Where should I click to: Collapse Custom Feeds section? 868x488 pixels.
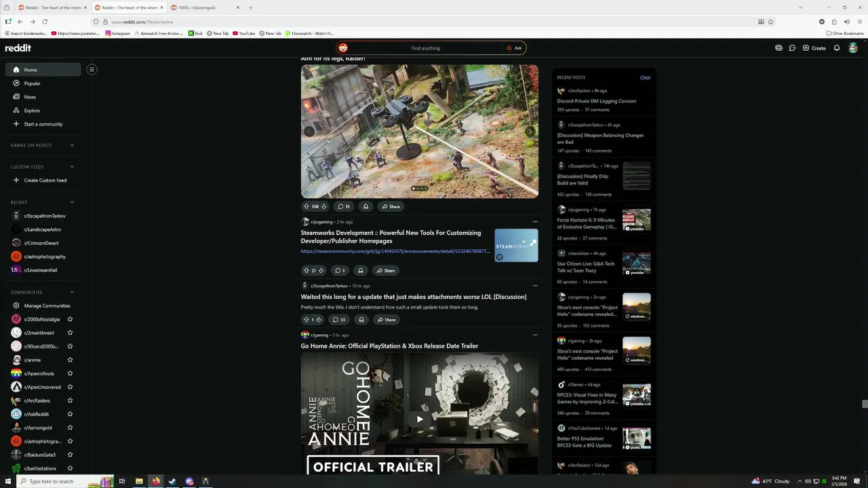coord(72,167)
